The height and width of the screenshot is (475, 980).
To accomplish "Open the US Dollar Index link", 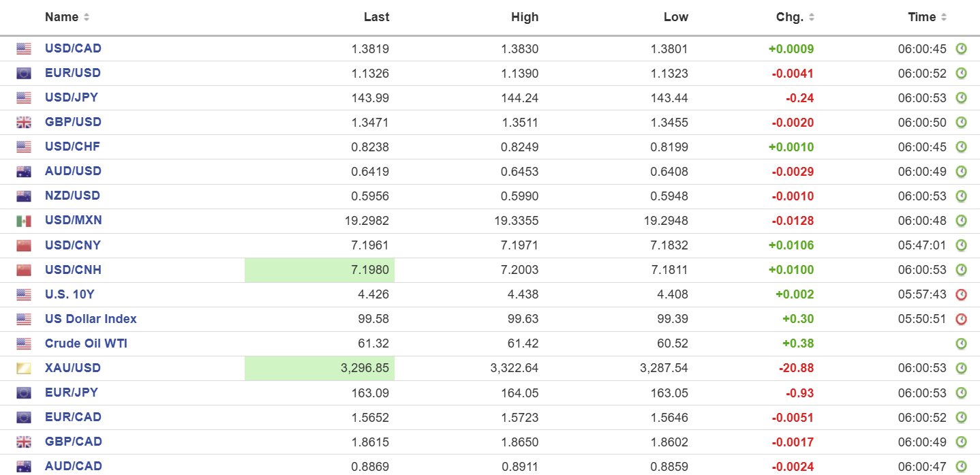I will (91, 319).
